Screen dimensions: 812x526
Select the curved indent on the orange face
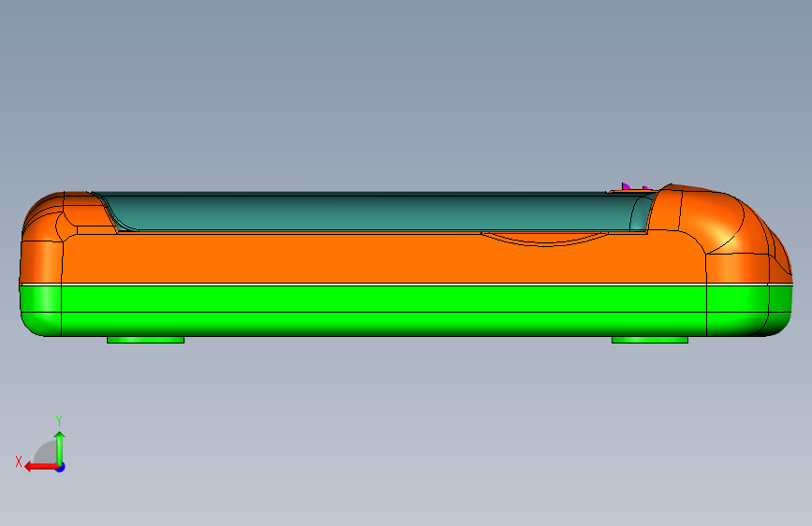(545, 240)
